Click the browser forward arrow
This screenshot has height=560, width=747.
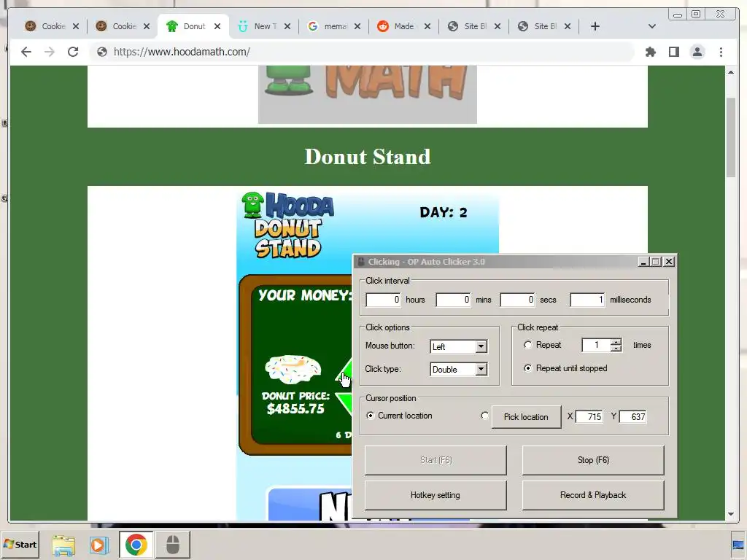50,52
